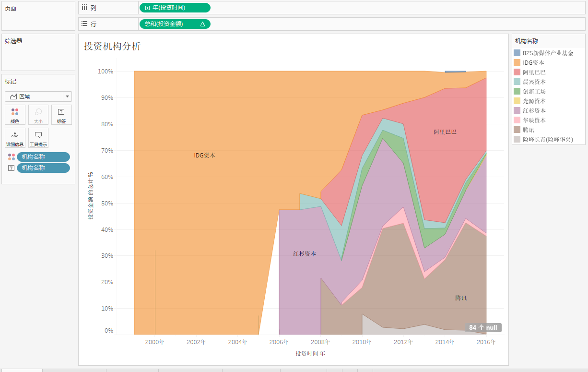The image size is (588, 372).
Task: Click color dots icon next to 机构名称 pill
Action: tap(12, 157)
